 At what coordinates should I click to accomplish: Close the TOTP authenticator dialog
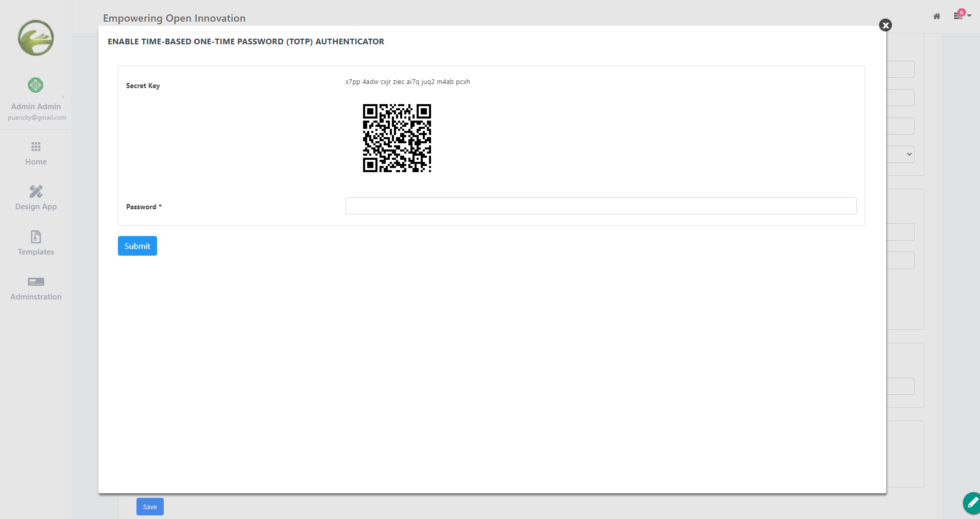coord(885,25)
